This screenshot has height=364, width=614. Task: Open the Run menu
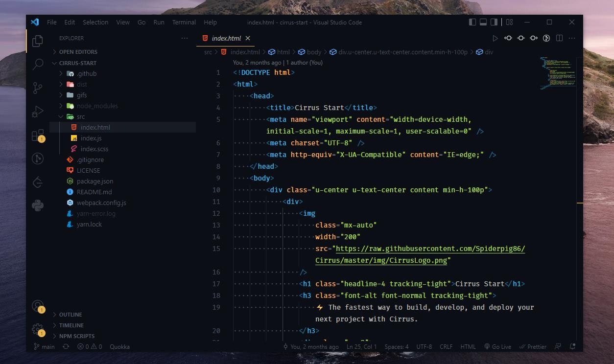coord(159,22)
